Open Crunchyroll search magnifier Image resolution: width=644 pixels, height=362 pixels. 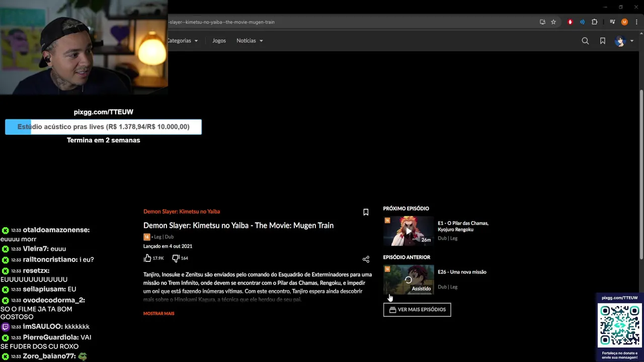coord(585,41)
